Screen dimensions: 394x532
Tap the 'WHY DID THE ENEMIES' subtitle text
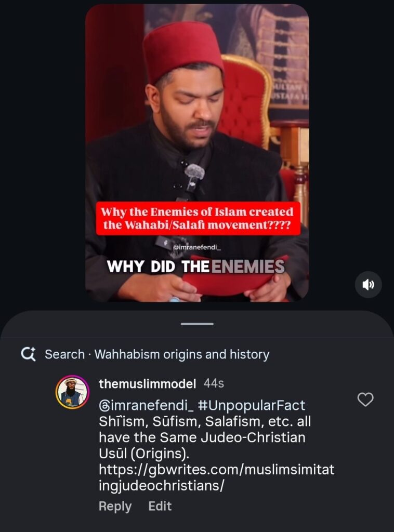(196, 267)
